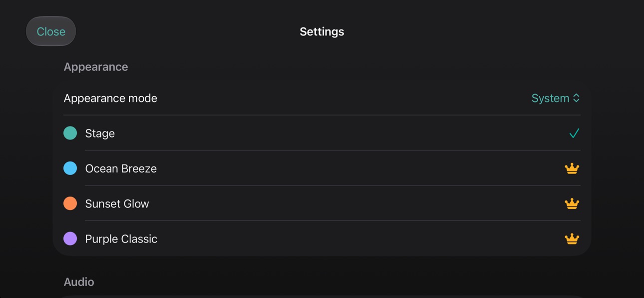644x298 pixels.
Task: Click the up-down chevrons beside System
Action: click(x=576, y=98)
